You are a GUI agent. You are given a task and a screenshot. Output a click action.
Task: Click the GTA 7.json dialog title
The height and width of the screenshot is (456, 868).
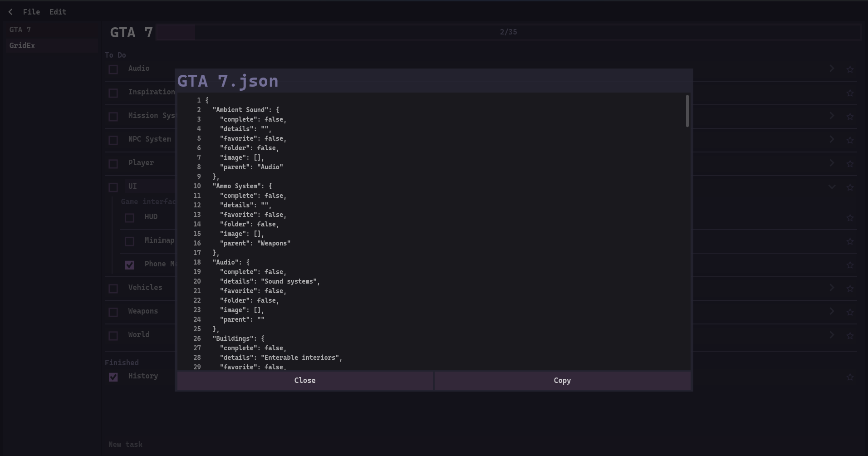pos(228,81)
